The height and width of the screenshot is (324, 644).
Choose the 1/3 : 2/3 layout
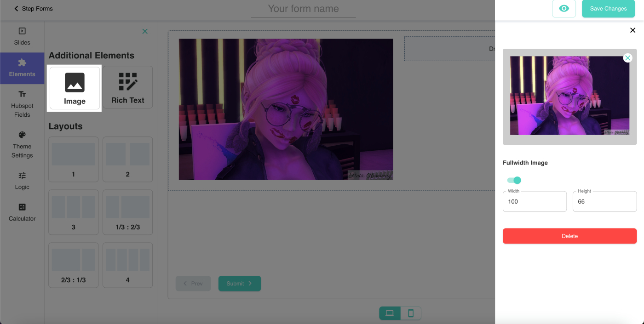coord(127,212)
